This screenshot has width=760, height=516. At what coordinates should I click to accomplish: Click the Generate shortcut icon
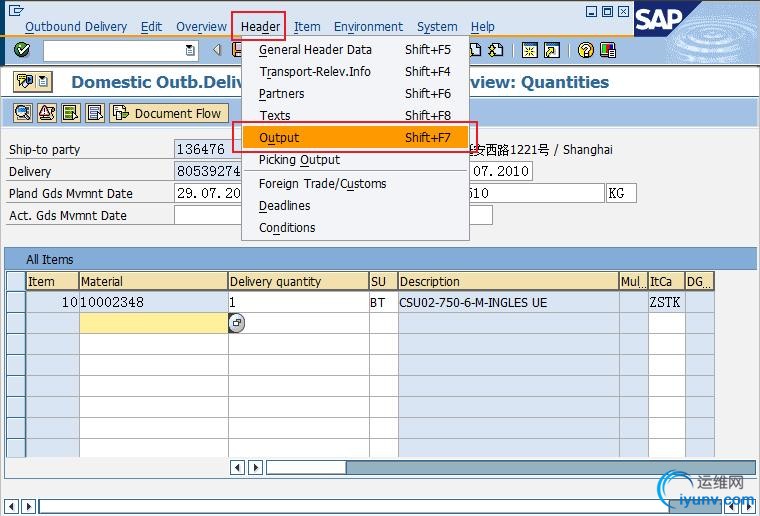[552, 50]
